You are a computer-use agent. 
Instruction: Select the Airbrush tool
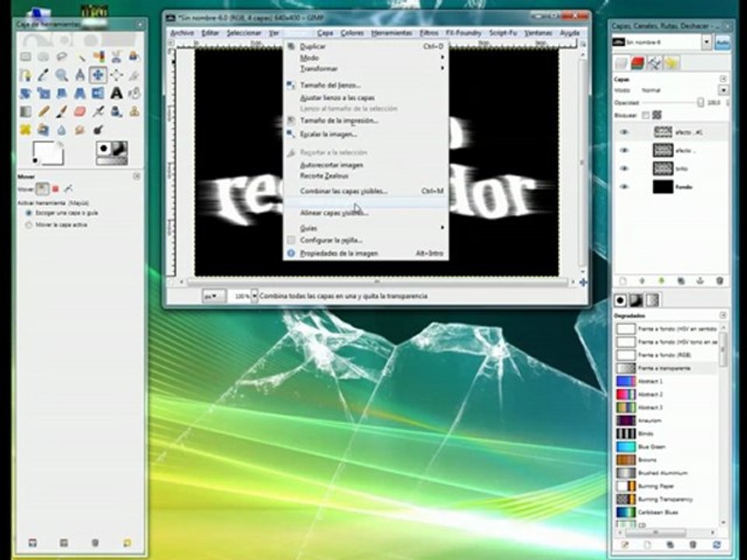point(98,111)
